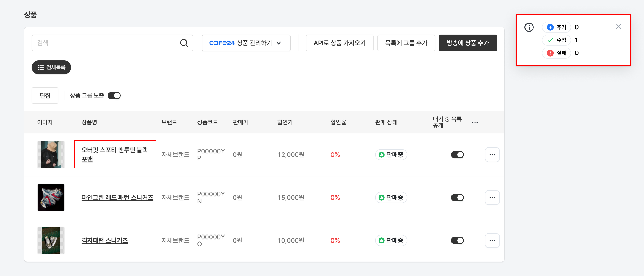
Task: Click 판매중 status badge for P00000YP
Action: click(391, 155)
